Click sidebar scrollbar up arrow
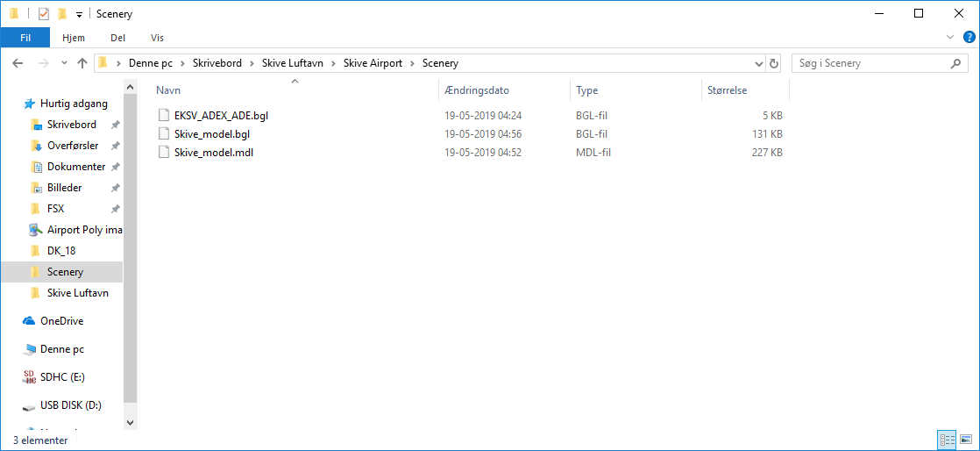 point(130,87)
